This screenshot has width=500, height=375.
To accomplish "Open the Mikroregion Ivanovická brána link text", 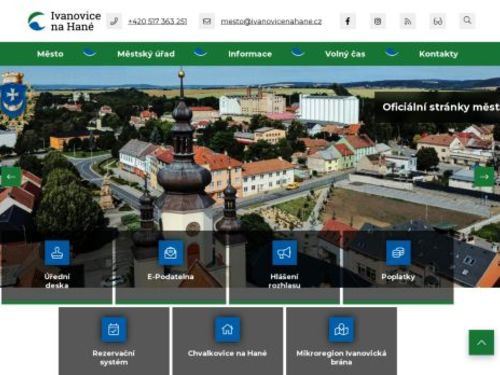I will 341,358.
